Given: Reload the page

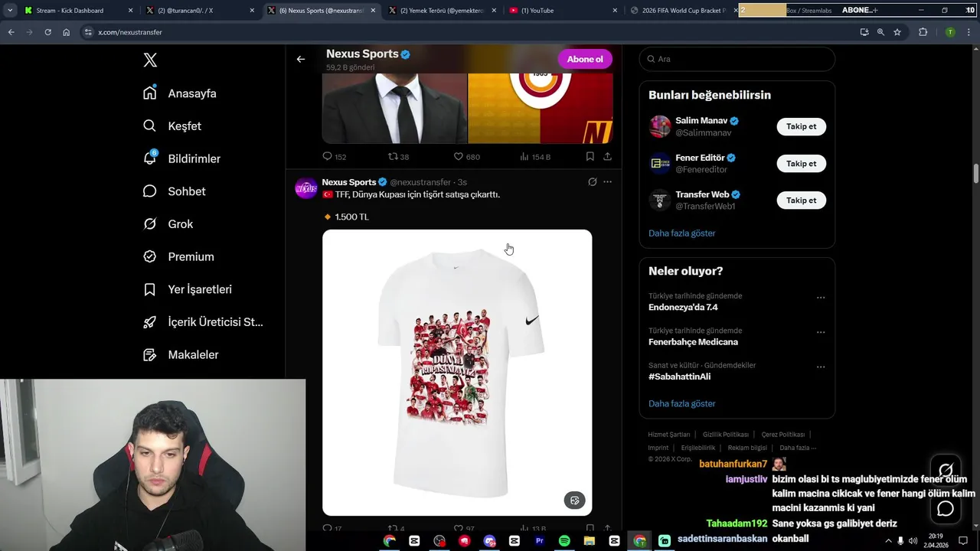Looking at the screenshot, I should (x=47, y=32).
